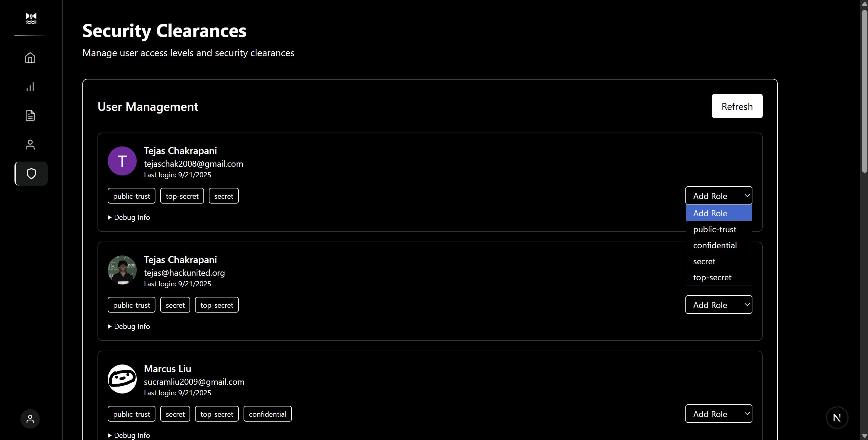Viewport: 868px width, 440px height.
Task: Open Add Role dropdown for Marcus Liu
Action: pos(718,414)
